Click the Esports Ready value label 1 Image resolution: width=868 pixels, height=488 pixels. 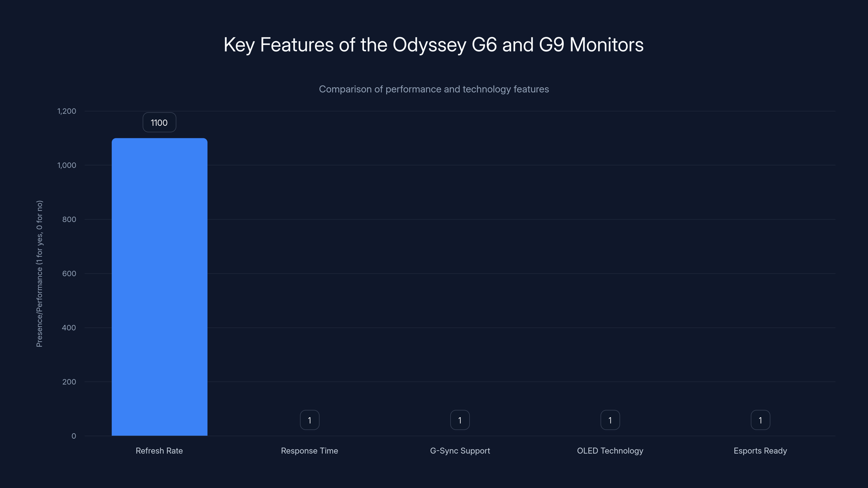click(761, 420)
